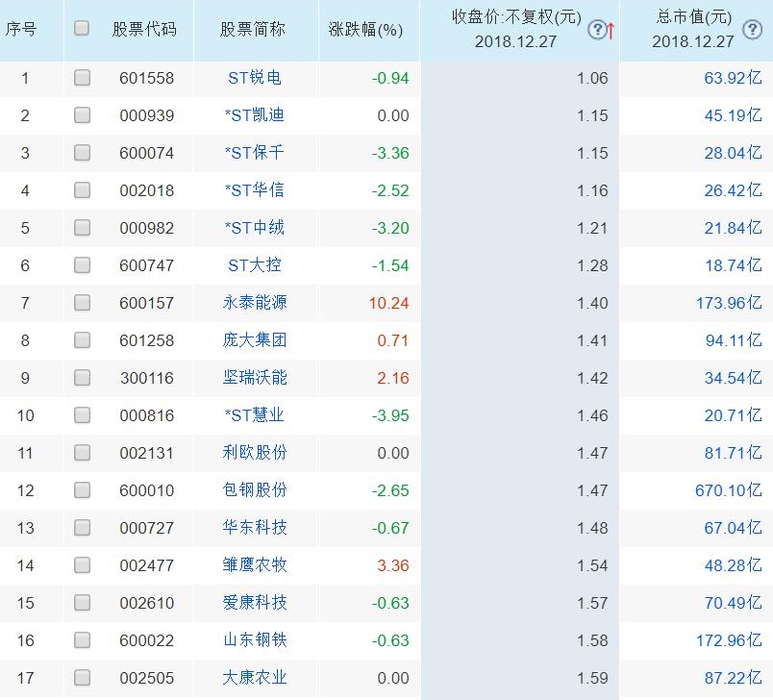Select the checkbox for 300116 坚瑞沃能
This screenshot has height=700, width=773.
pos(82,377)
